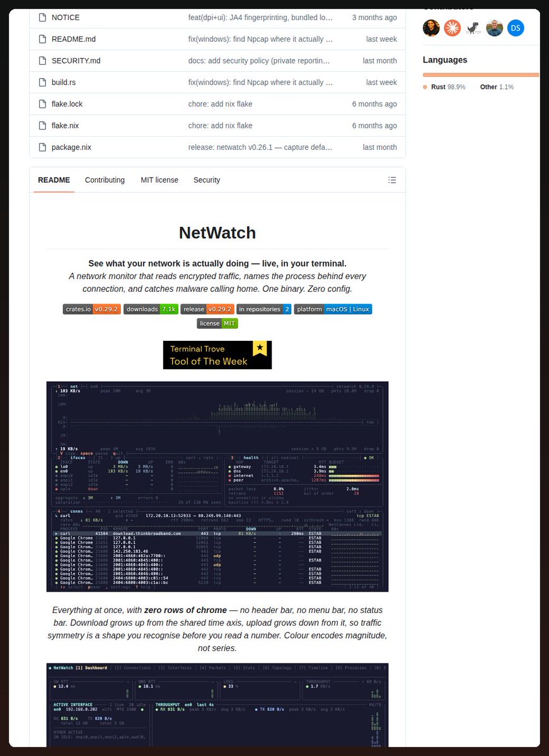Click the file icon beside NOTICE
This screenshot has height=756, width=549.
coord(42,18)
